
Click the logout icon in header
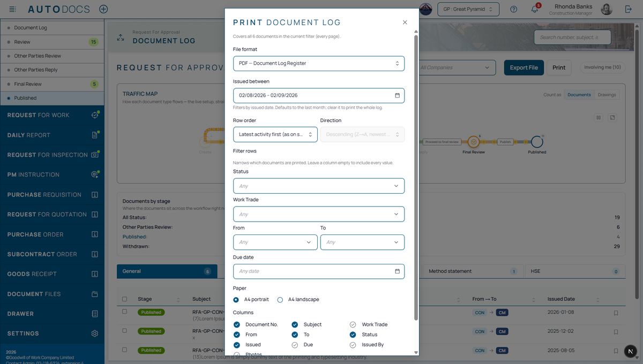click(629, 9)
